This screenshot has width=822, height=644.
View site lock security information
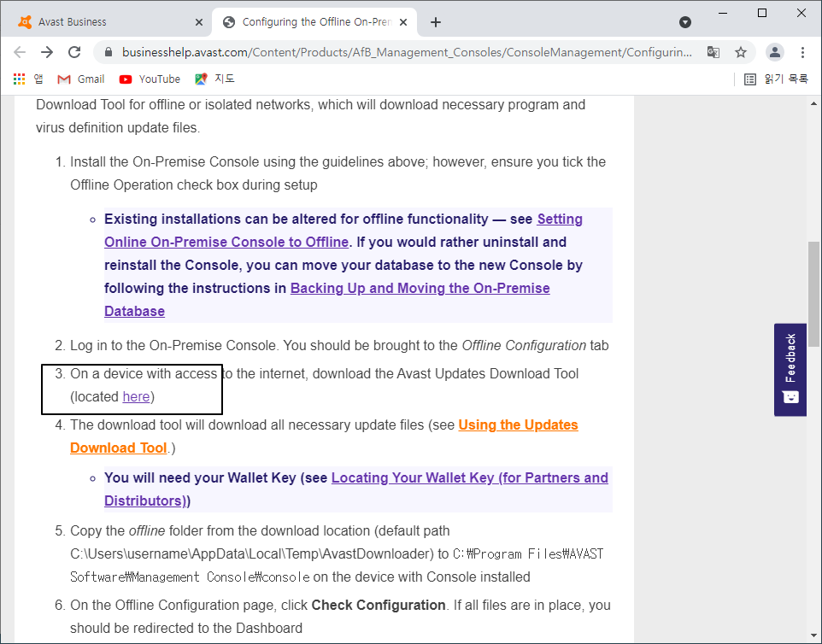[x=109, y=52]
